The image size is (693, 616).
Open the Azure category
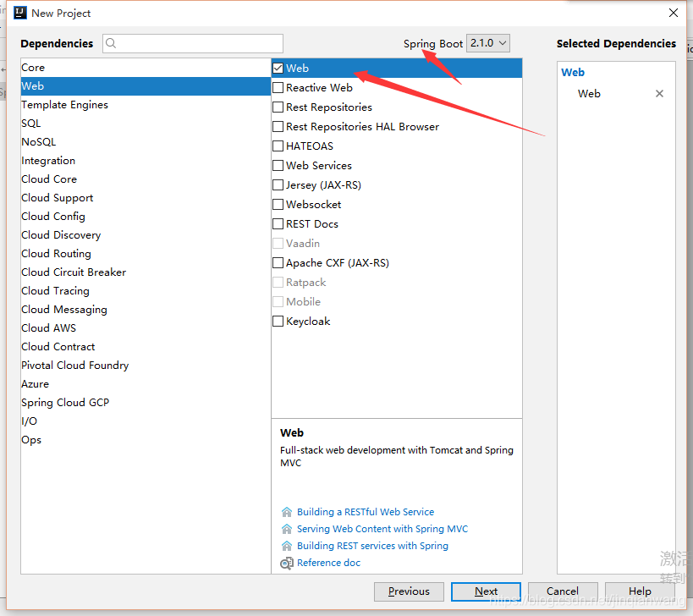pos(146,384)
